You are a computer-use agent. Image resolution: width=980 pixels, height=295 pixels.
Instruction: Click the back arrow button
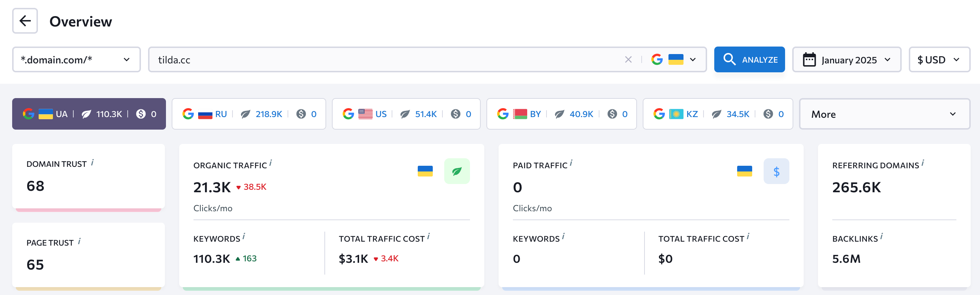[25, 21]
